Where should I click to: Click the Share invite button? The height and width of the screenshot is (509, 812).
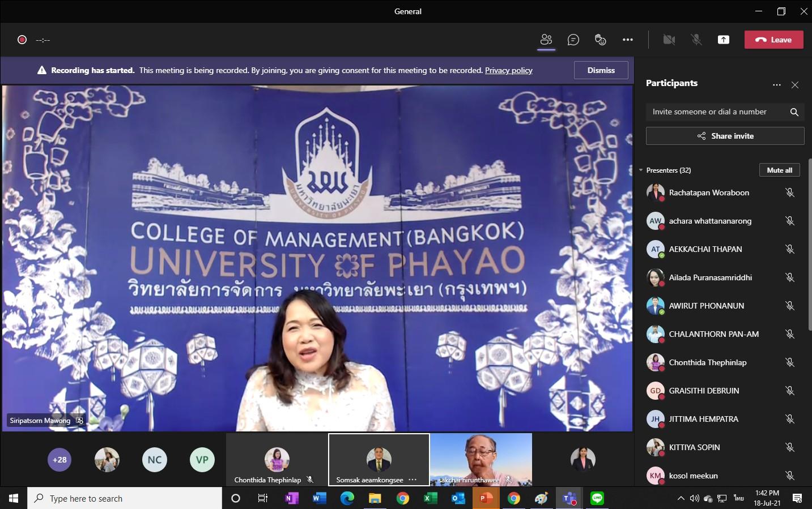coord(725,136)
